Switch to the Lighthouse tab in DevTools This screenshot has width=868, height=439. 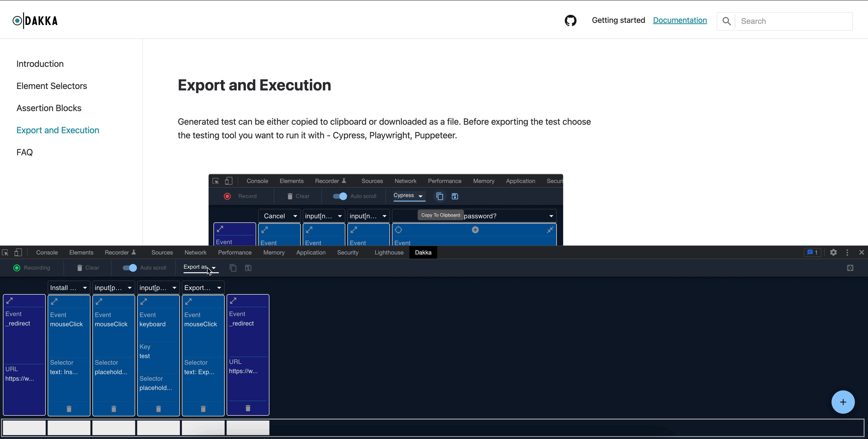pyautogui.click(x=389, y=252)
